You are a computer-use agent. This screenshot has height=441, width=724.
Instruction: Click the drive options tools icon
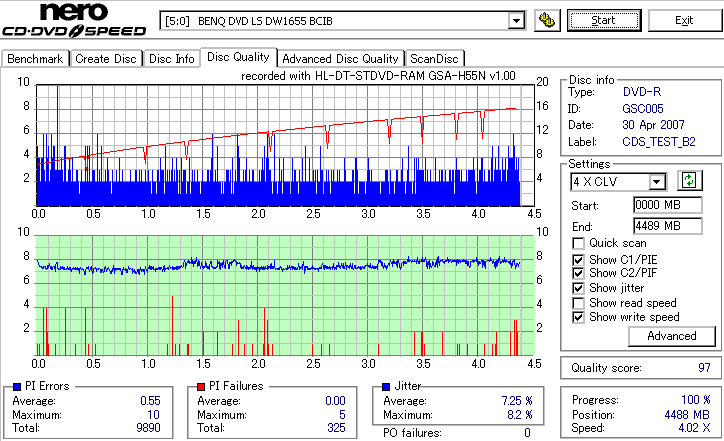pos(547,21)
